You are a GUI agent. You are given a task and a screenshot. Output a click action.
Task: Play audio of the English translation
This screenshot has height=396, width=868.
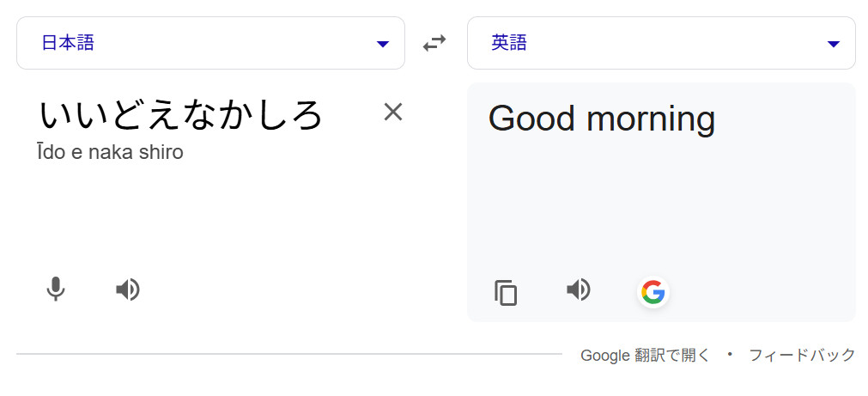tap(579, 290)
